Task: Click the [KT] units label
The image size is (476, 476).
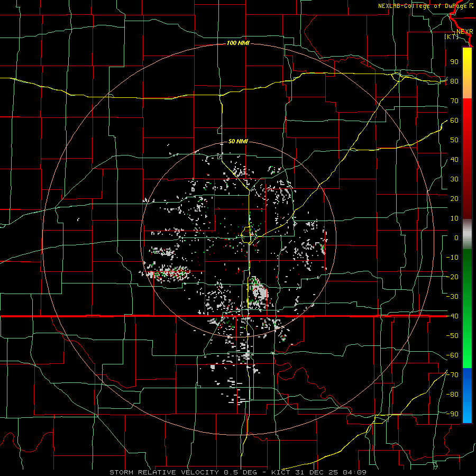Action: click(x=452, y=36)
